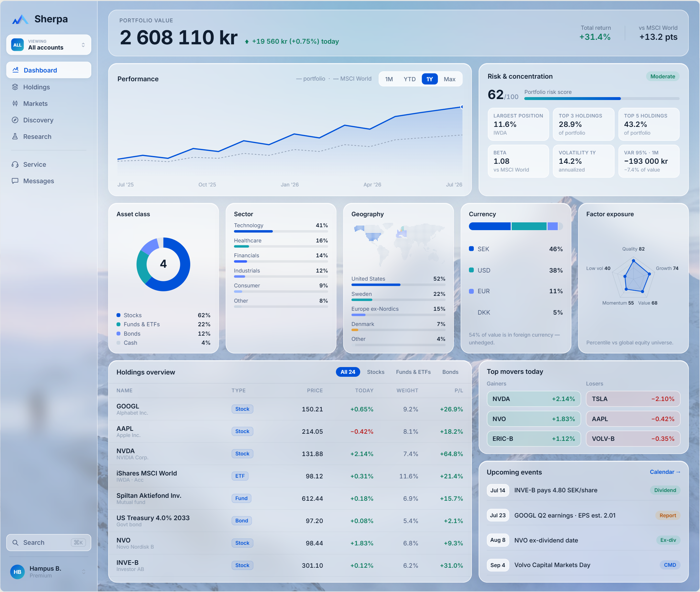
Task: Click the Sep 4 Volvo Capital Markets Day event
Action: (583, 565)
